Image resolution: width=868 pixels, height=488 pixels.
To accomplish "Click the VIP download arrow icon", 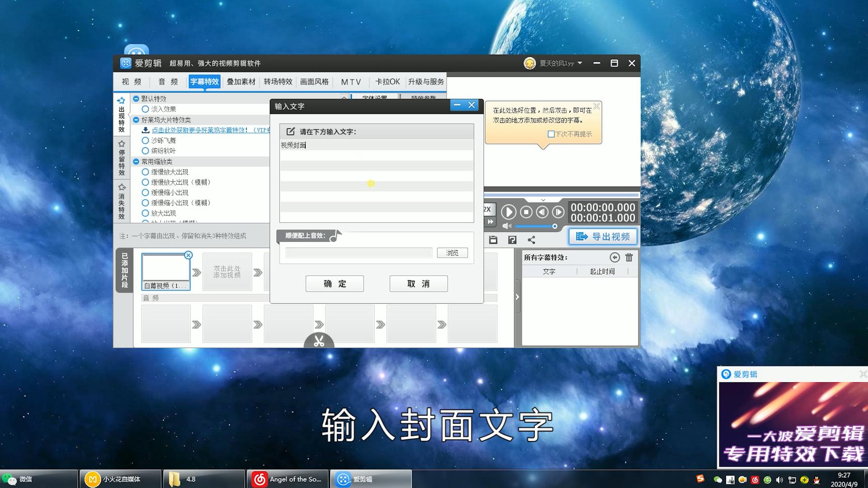I will coord(146,130).
